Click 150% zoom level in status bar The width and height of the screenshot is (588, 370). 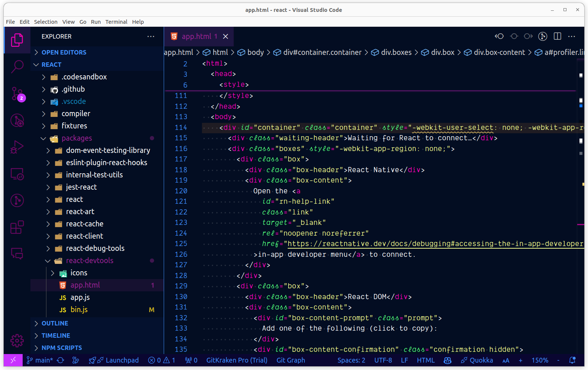(x=540, y=360)
